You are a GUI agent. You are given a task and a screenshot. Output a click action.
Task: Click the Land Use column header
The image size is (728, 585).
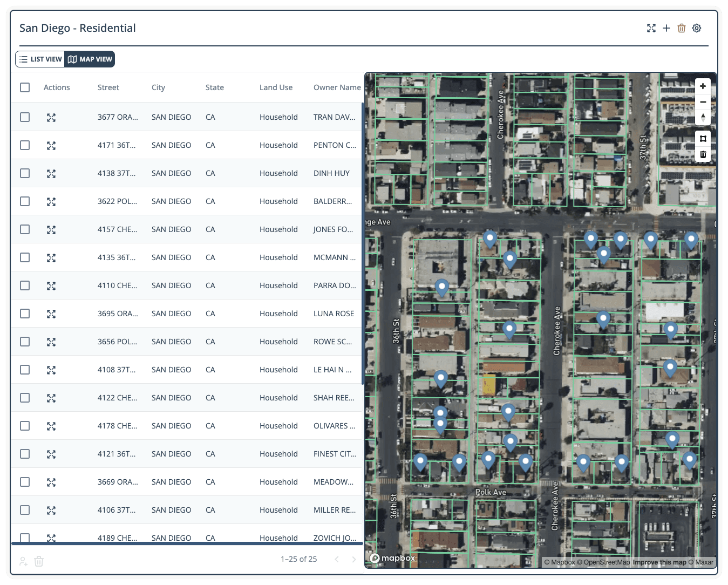(276, 87)
